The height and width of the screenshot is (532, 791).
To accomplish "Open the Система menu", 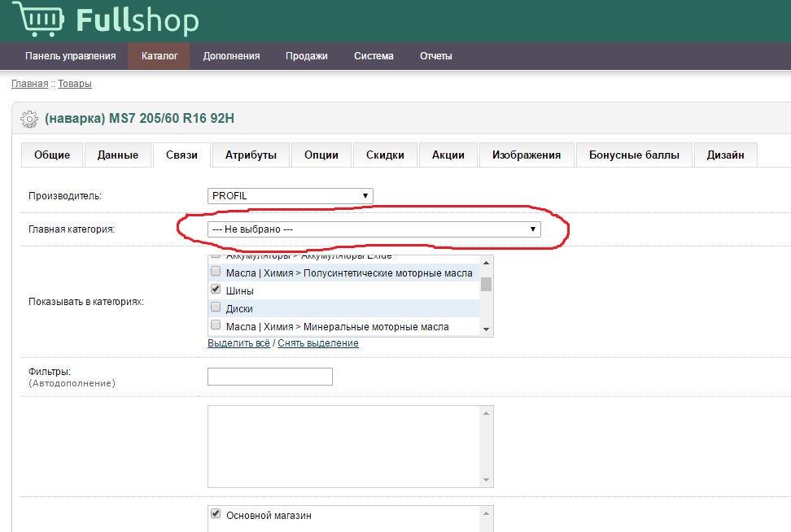I will point(374,56).
